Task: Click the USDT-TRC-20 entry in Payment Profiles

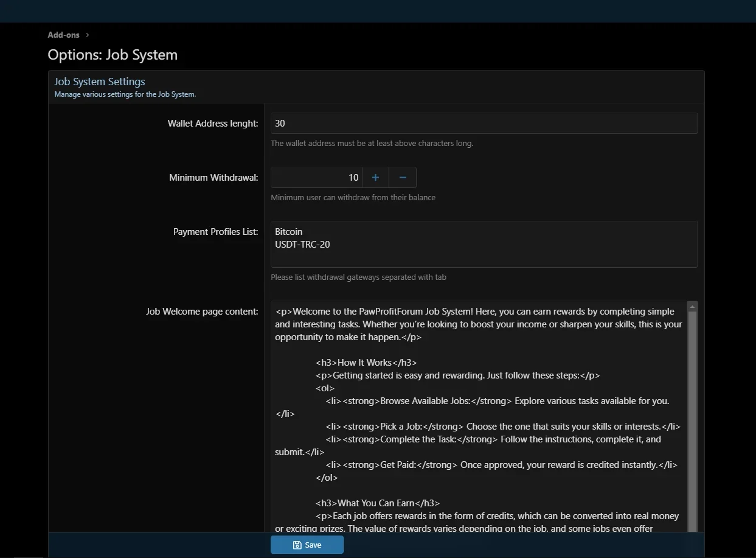Action: 302,245
